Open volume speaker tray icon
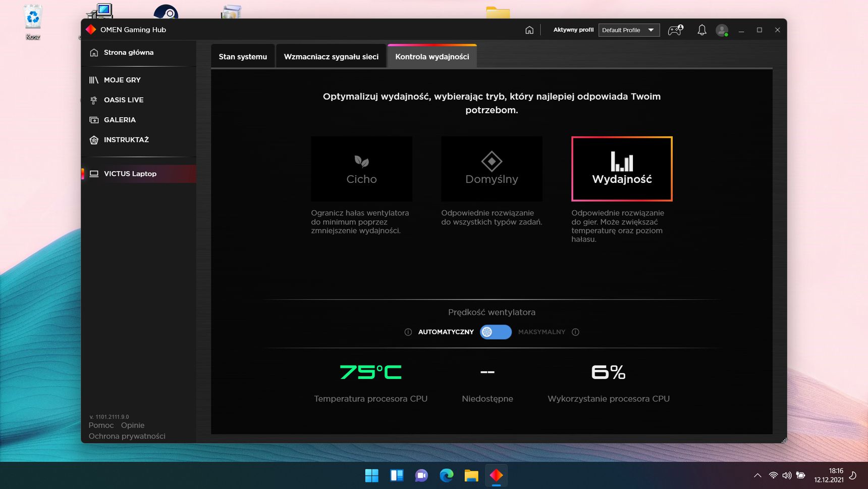This screenshot has height=489, width=868. [787, 475]
